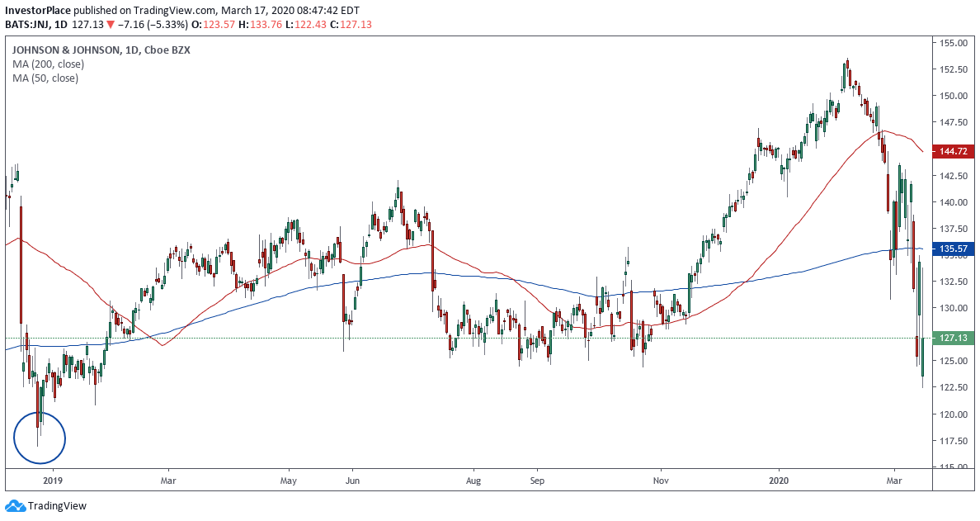Click the 147.50 price axis label
The image size is (980, 521).
(954, 122)
